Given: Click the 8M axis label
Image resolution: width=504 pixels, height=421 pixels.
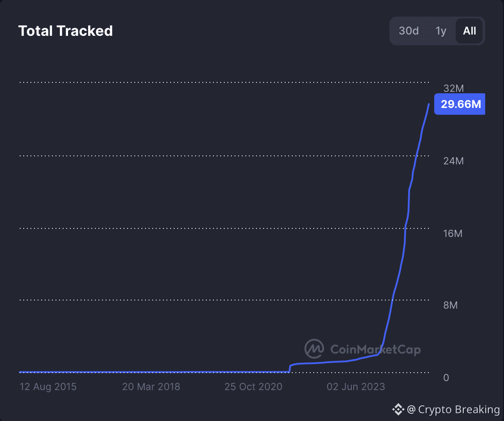Looking at the screenshot, I should click(x=450, y=305).
